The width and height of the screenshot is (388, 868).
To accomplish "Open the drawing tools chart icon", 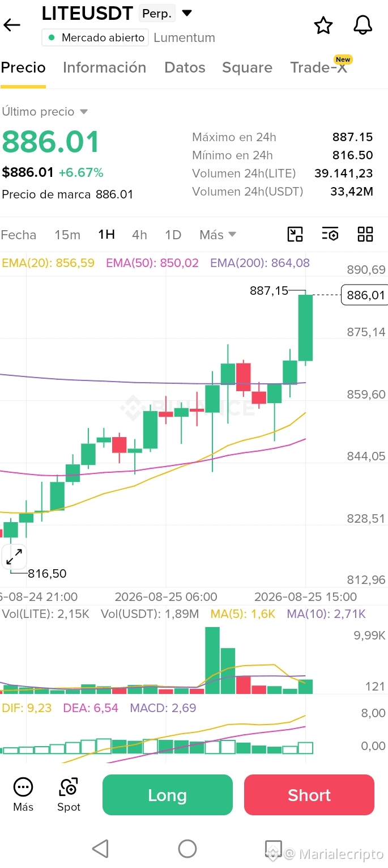I will [295, 234].
